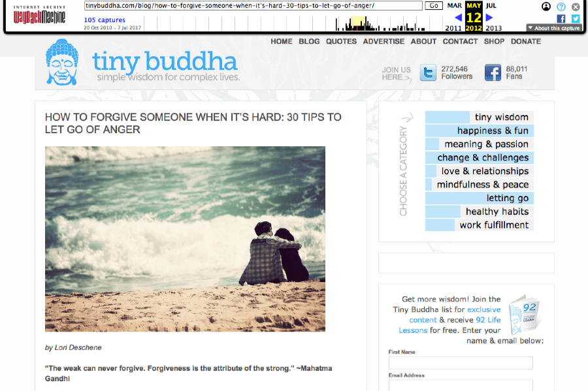
Task: Open Wayback help via the question mark icon
Action: coord(561,7)
